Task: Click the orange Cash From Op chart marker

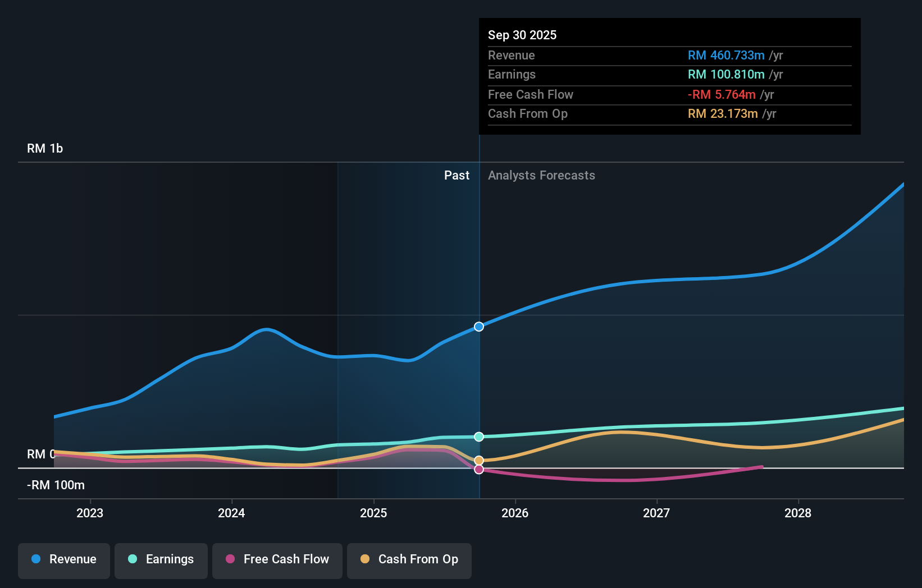Action: coord(478,461)
